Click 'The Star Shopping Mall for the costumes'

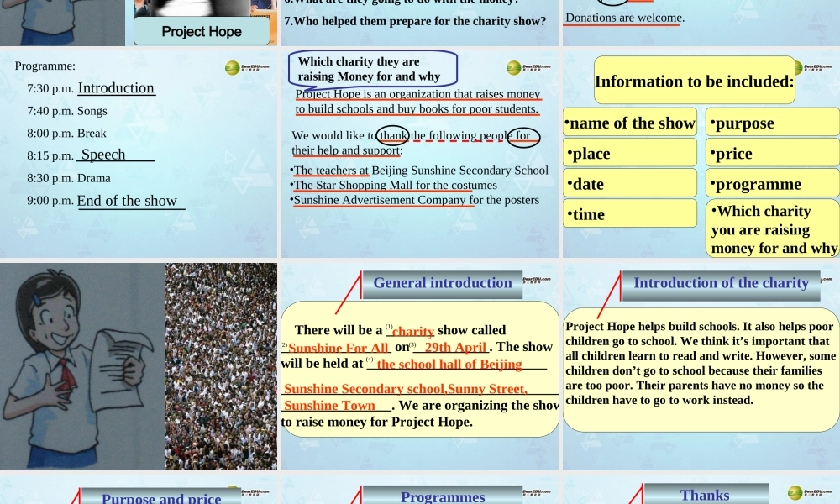pyautogui.click(x=394, y=186)
